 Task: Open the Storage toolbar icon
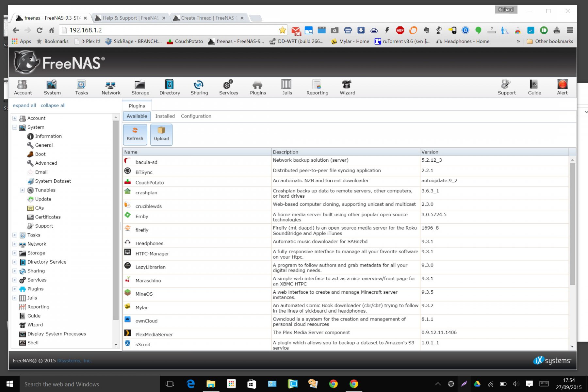click(x=140, y=87)
